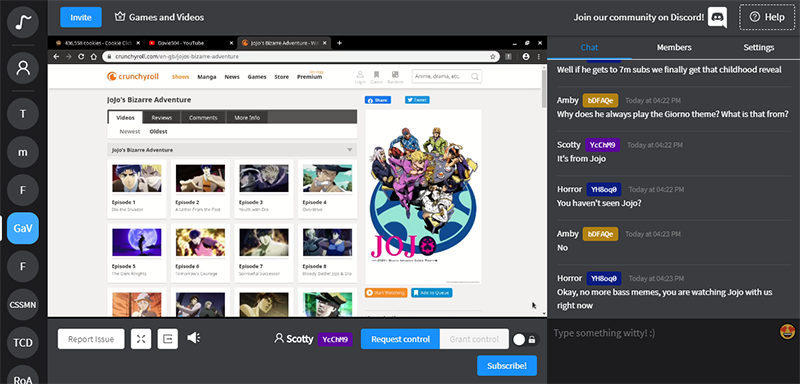Mute the stream volume speaker icon
The width and height of the screenshot is (800, 384).
coord(193,338)
